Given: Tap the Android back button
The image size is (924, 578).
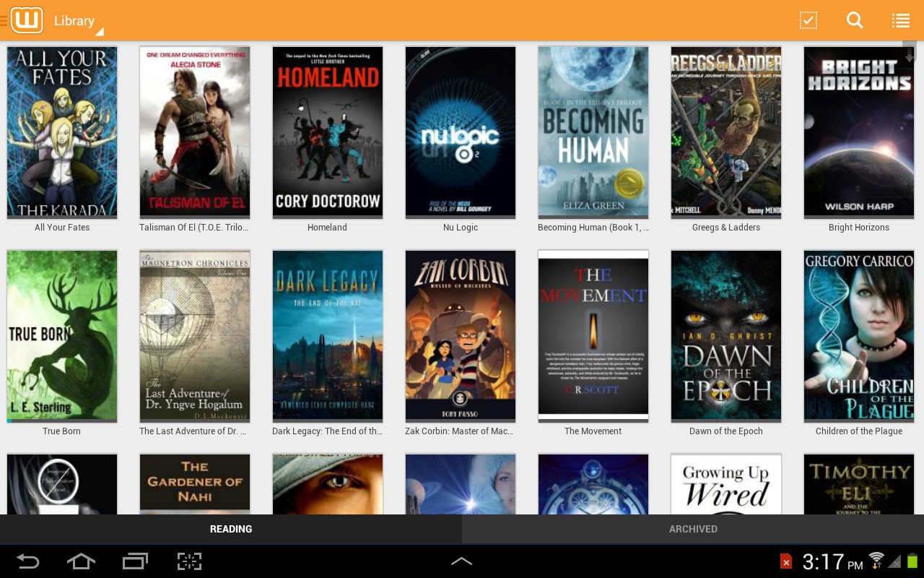Looking at the screenshot, I should 28,561.
